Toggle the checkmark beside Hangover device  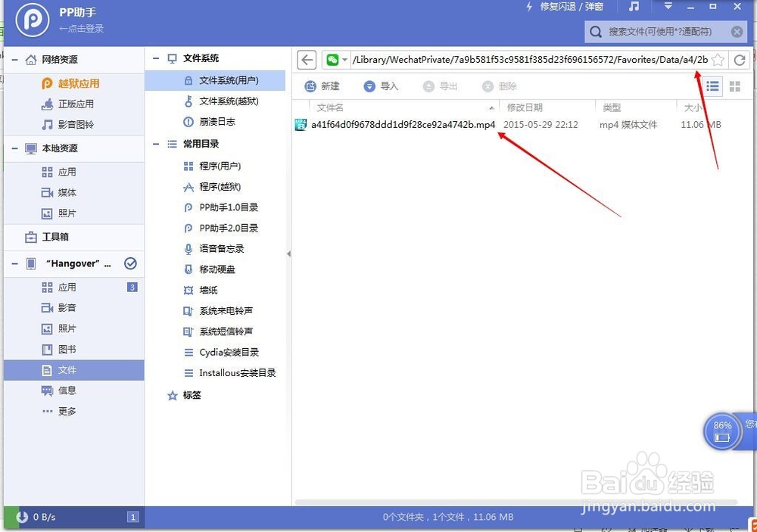(x=130, y=264)
